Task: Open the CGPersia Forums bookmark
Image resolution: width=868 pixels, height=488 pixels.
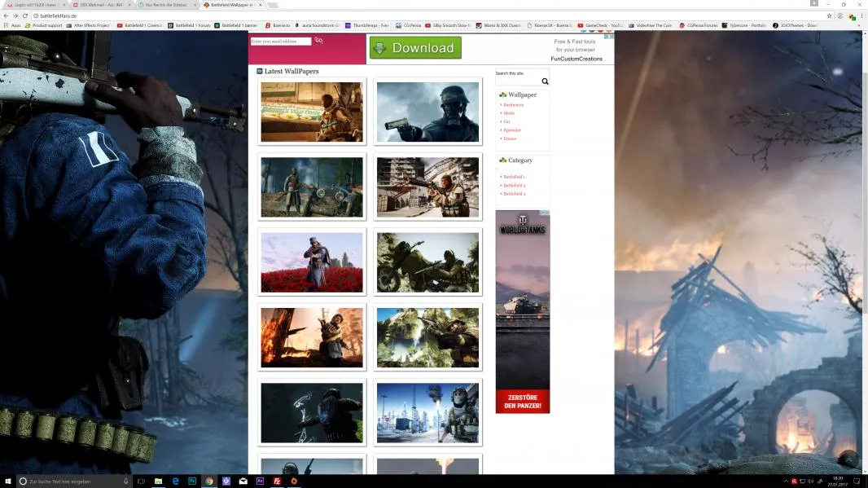Action: coord(698,25)
